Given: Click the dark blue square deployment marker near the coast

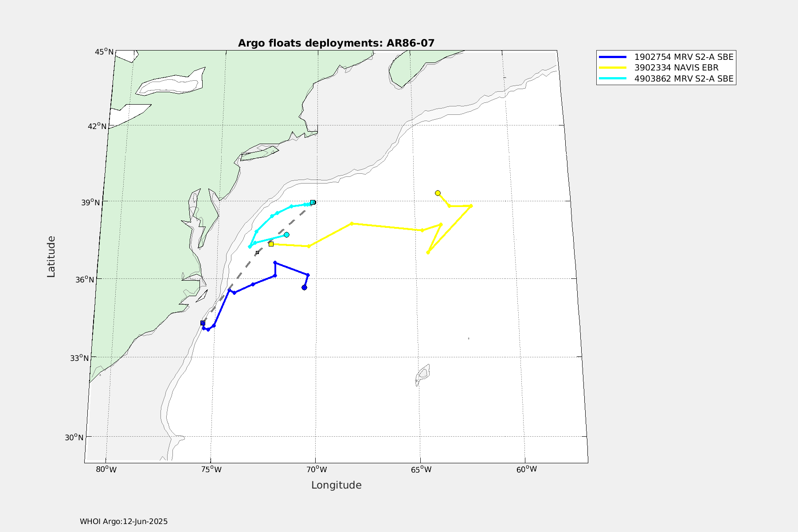Looking at the screenshot, I should click(203, 323).
